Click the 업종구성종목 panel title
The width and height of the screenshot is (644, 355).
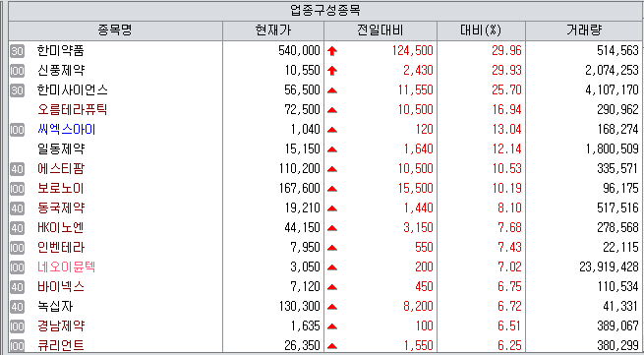coord(325,10)
